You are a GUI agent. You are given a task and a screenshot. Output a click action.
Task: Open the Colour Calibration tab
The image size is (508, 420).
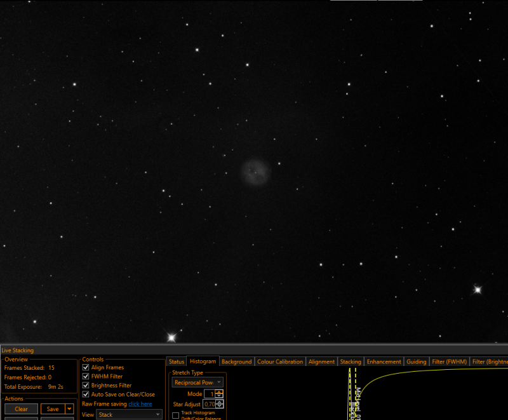280,362
